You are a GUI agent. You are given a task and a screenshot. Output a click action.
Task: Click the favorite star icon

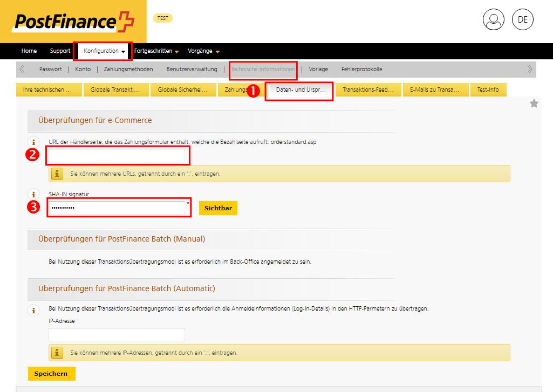[534, 104]
